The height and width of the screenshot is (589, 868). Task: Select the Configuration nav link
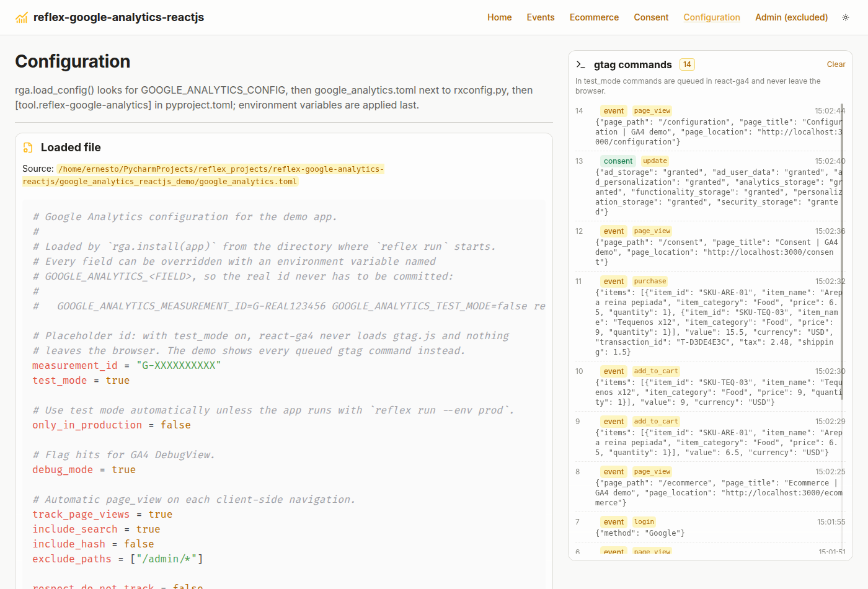point(712,17)
